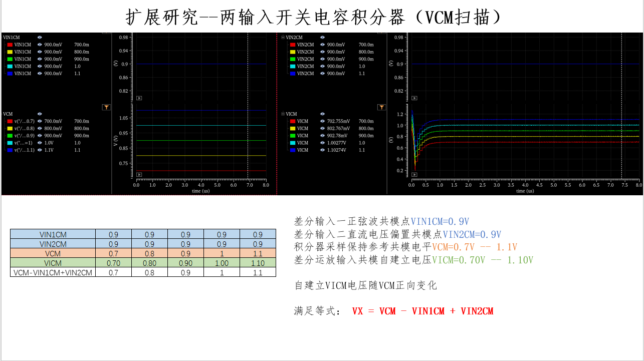Hide the VCM trace reading 1.0V
Screen dimensions: 644x361
[40, 143]
